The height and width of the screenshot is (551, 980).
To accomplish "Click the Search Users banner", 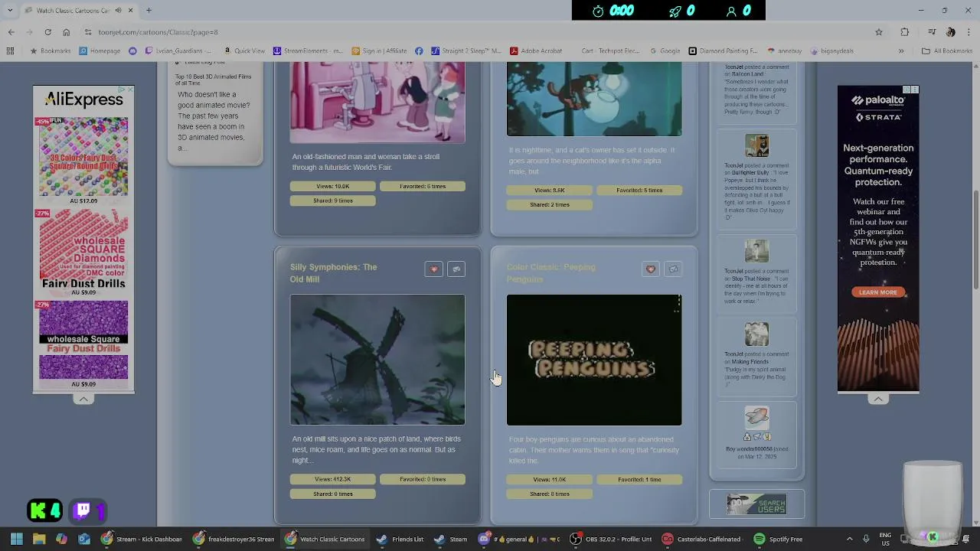I will [x=756, y=504].
